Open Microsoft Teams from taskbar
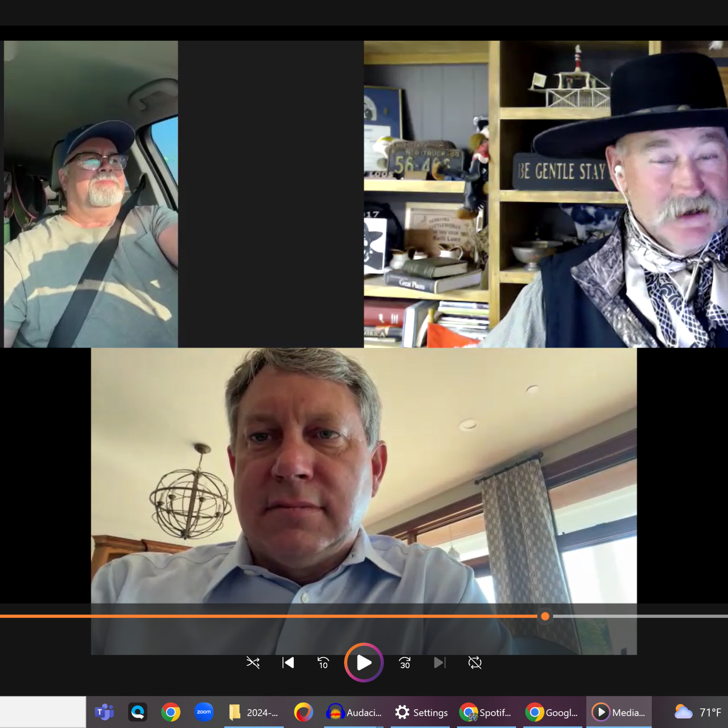The width and height of the screenshot is (728, 728). (x=104, y=712)
